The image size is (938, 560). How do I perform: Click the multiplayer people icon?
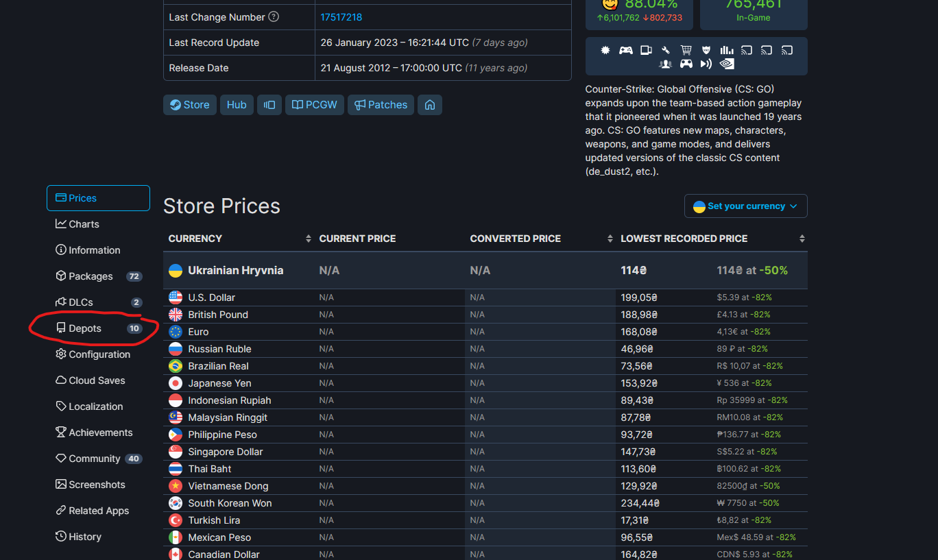point(665,64)
